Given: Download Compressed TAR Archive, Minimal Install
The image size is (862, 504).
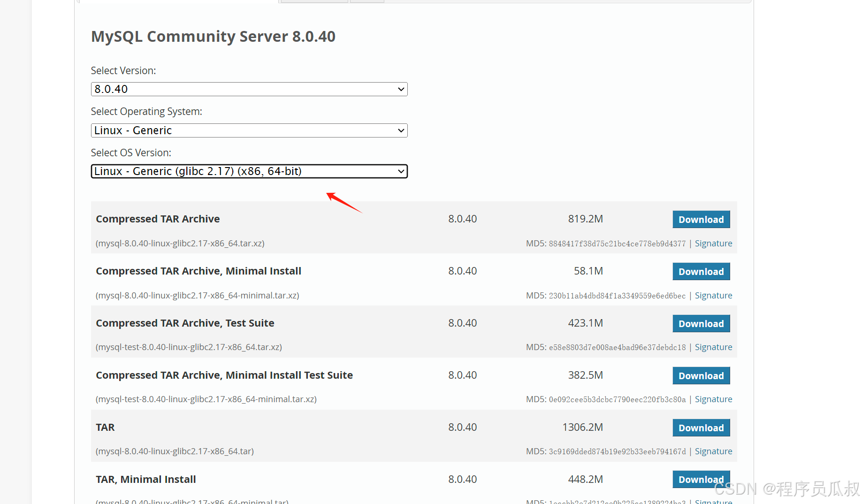Looking at the screenshot, I should pyautogui.click(x=701, y=272).
